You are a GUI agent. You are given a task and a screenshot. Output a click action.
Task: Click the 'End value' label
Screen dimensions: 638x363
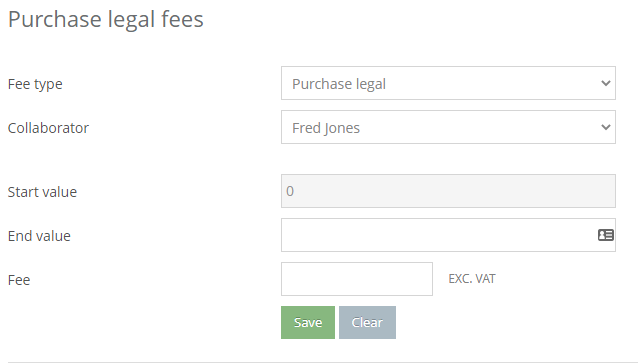point(39,236)
